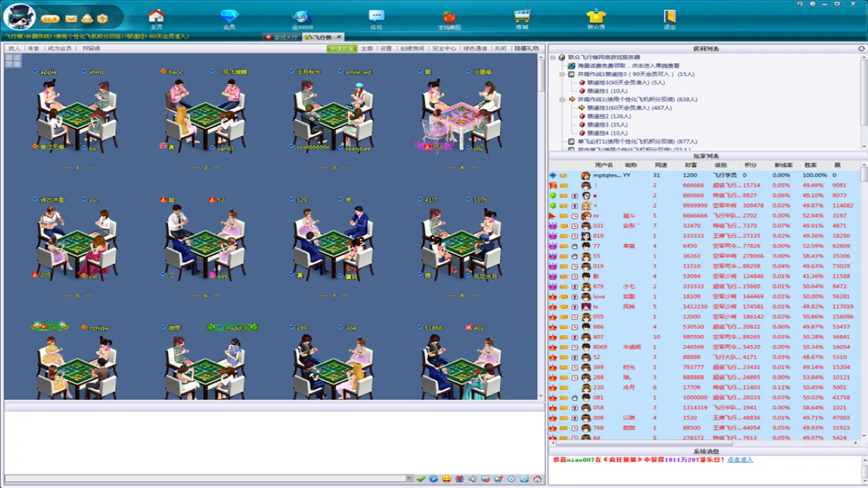This screenshot has height=488, width=868.
Task: Open the forum (论坛) chat bubble icon
Action: pos(376,16)
